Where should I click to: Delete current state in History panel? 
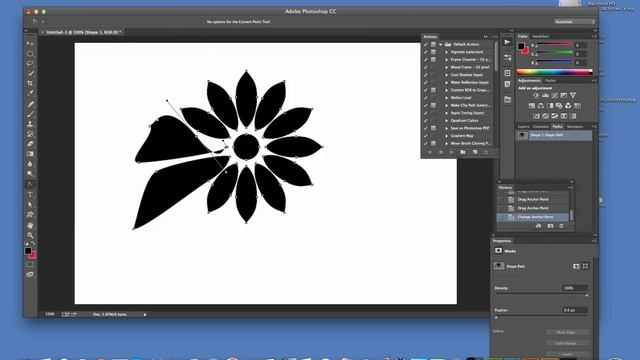[561, 226]
